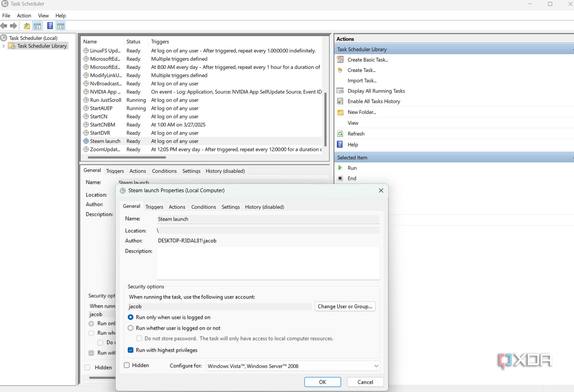
Task: Run the selected Steam launch task
Action: 352,168
